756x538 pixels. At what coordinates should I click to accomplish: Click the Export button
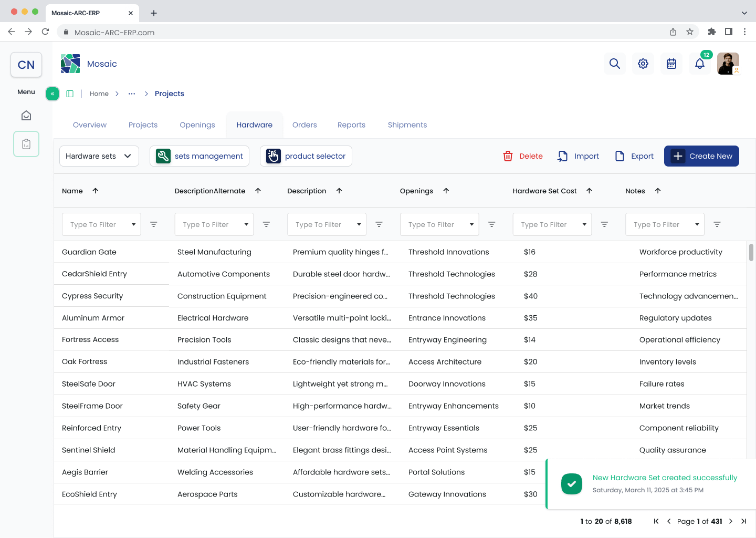click(634, 156)
